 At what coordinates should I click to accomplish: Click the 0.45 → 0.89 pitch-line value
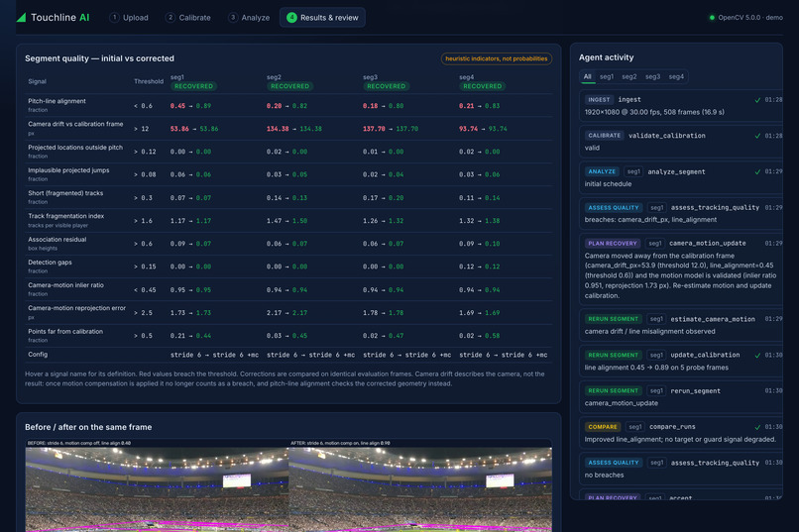[190, 106]
